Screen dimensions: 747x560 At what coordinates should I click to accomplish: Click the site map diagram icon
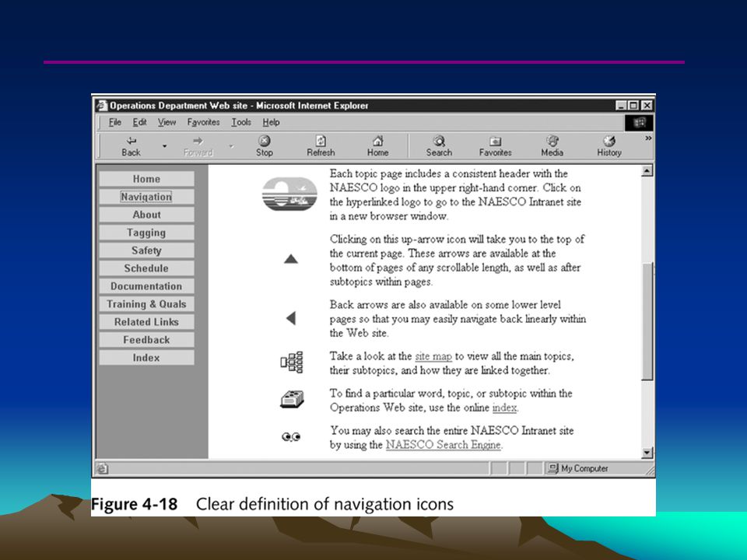(292, 362)
